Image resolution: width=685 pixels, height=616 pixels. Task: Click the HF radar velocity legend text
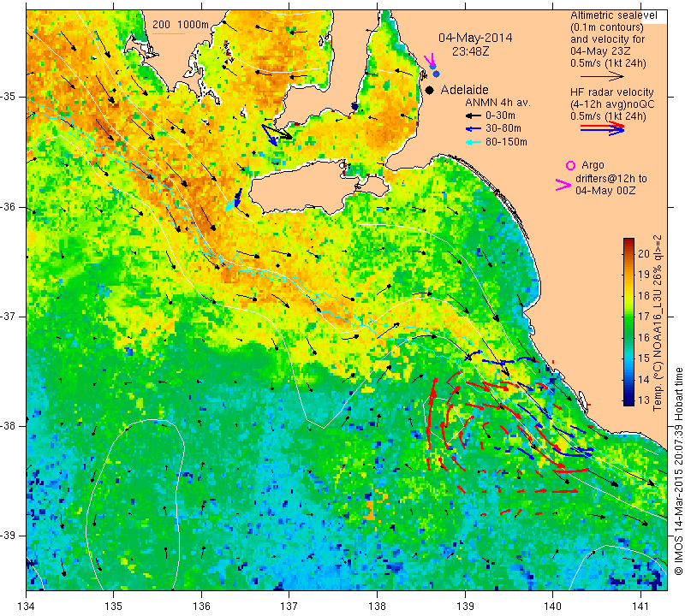point(611,92)
